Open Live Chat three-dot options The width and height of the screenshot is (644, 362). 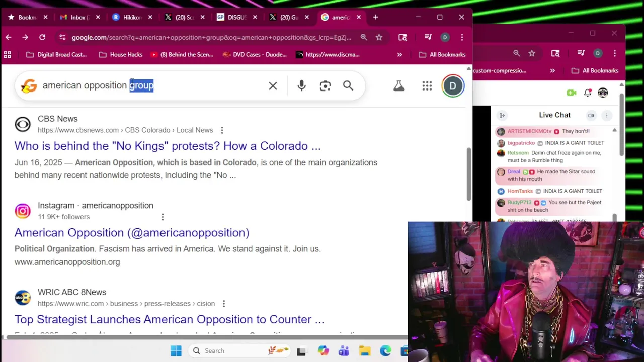[x=607, y=115]
